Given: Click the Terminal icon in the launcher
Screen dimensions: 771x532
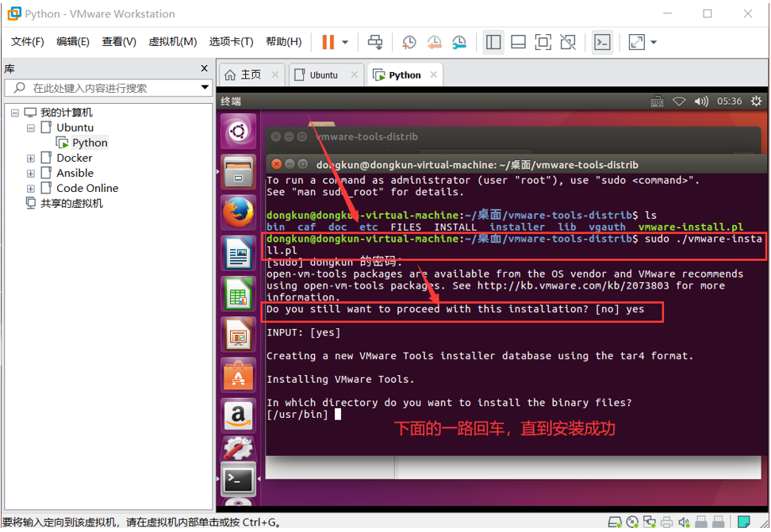Looking at the screenshot, I should [x=239, y=480].
